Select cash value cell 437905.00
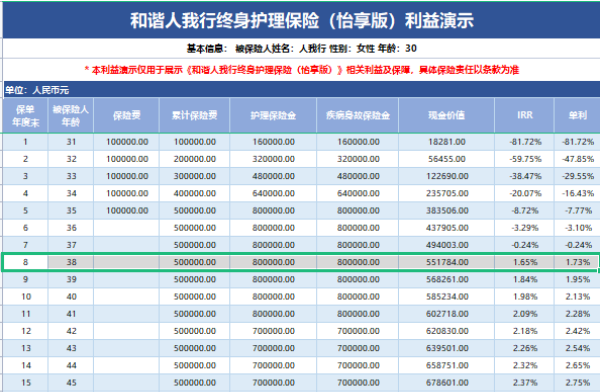The width and height of the screenshot is (600, 392). coord(447,228)
